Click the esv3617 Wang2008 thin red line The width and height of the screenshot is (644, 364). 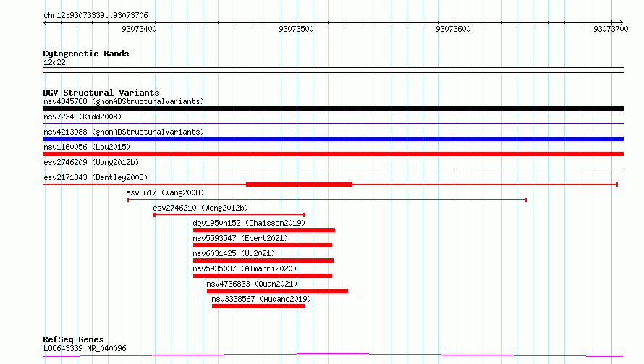pos(326,200)
